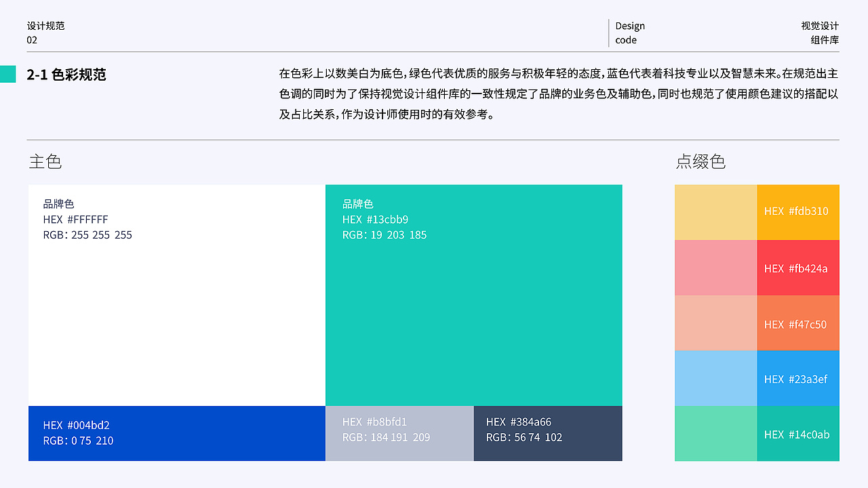Click the blue #004bd2 color bar
Image resolution: width=868 pixels, height=488 pixels.
[x=176, y=433]
